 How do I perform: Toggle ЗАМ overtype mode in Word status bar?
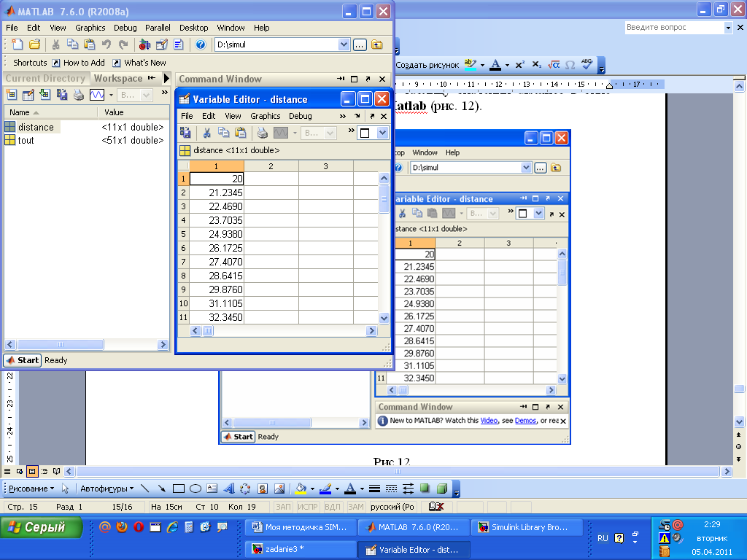[355, 507]
